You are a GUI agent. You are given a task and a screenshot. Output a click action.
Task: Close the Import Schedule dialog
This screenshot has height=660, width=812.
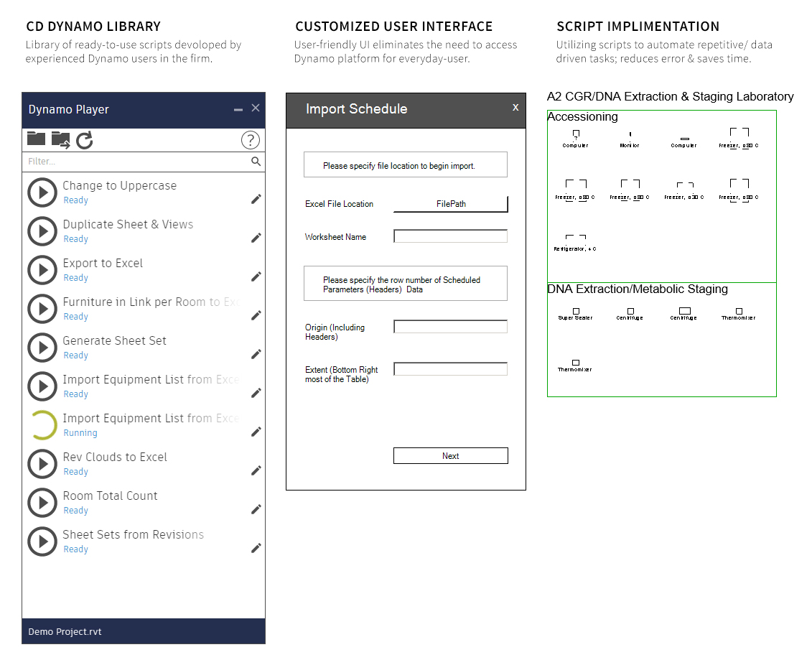515,107
